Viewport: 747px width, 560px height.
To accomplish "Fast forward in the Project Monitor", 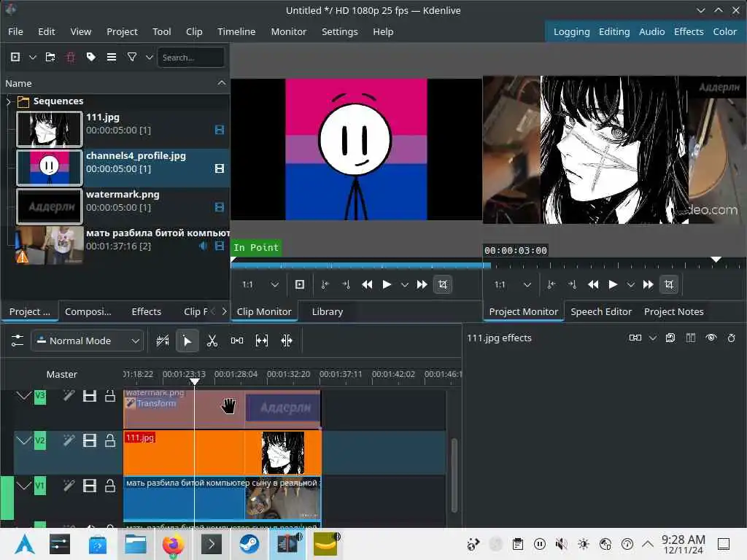I will point(648,285).
